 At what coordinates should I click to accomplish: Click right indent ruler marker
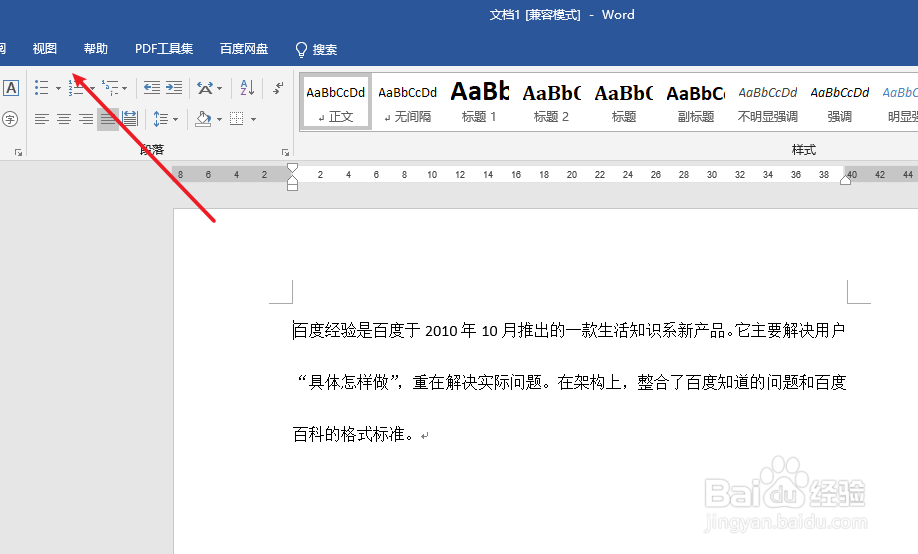[845, 180]
